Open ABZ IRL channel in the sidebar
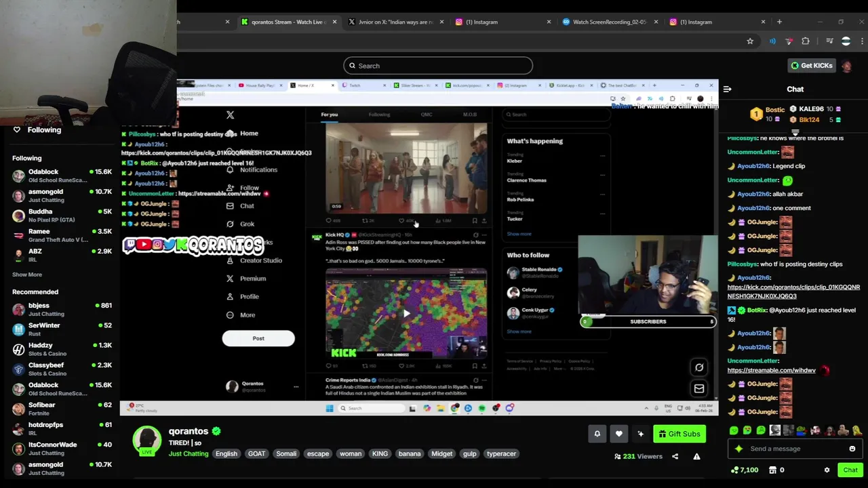The height and width of the screenshot is (488, 868). click(62, 255)
